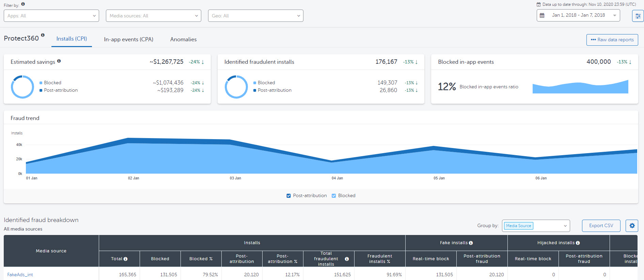Open the Group by Media Source dropdown

tap(536, 226)
